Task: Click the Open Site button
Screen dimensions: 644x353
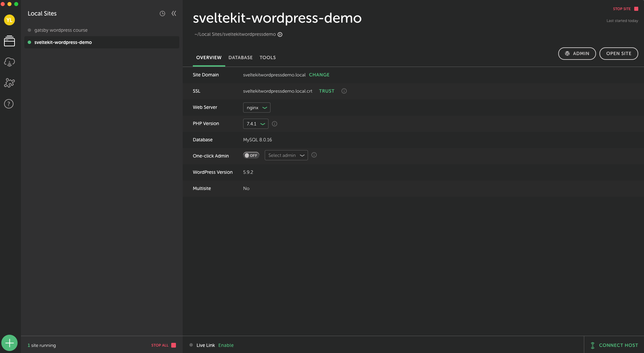Action: (x=619, y=53)
